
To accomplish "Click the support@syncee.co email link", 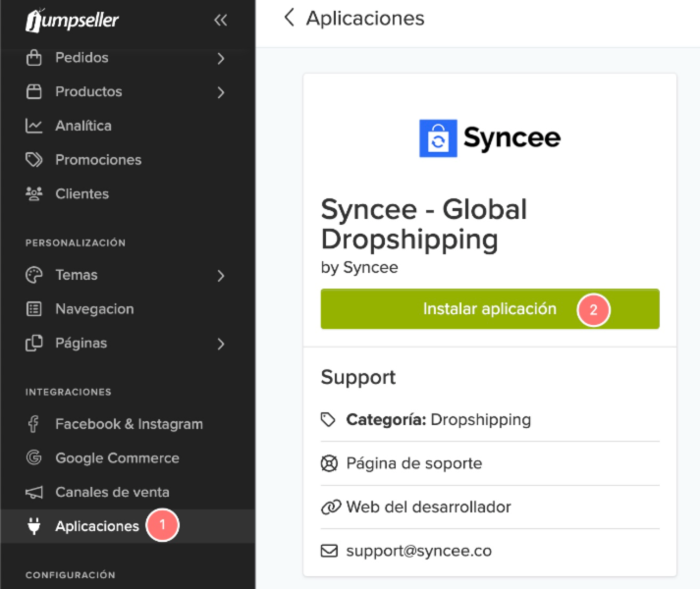I will click(x=418, y=551).
